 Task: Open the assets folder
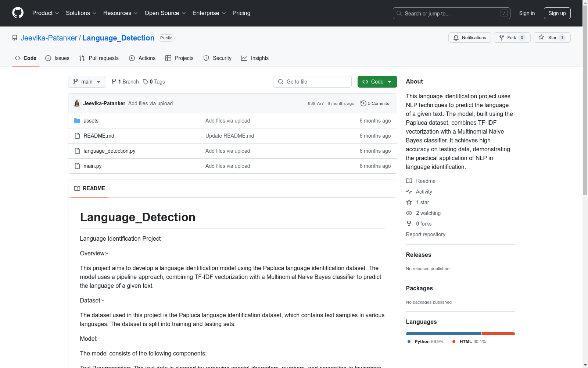tap(91, 121)
